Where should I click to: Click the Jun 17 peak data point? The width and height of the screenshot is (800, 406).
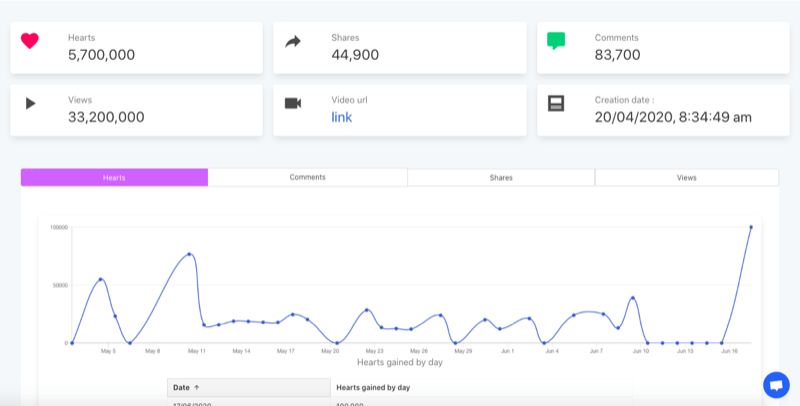pyautogui.click(x=751, y=227)
